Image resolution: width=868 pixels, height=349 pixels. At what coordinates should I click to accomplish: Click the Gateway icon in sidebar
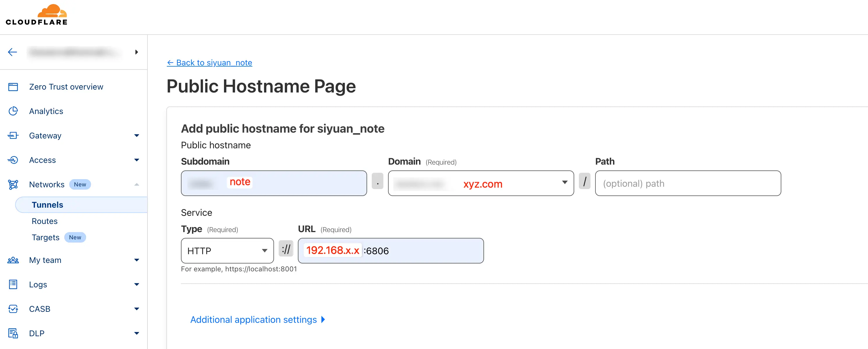(x=13, y=136)
